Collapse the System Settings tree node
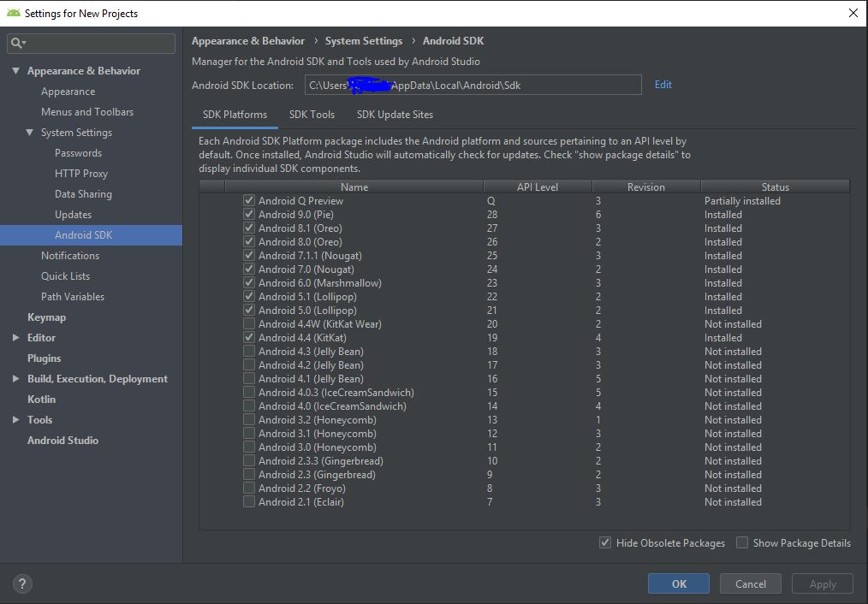This screenshot has width=868, height=604. pos(29,133)
